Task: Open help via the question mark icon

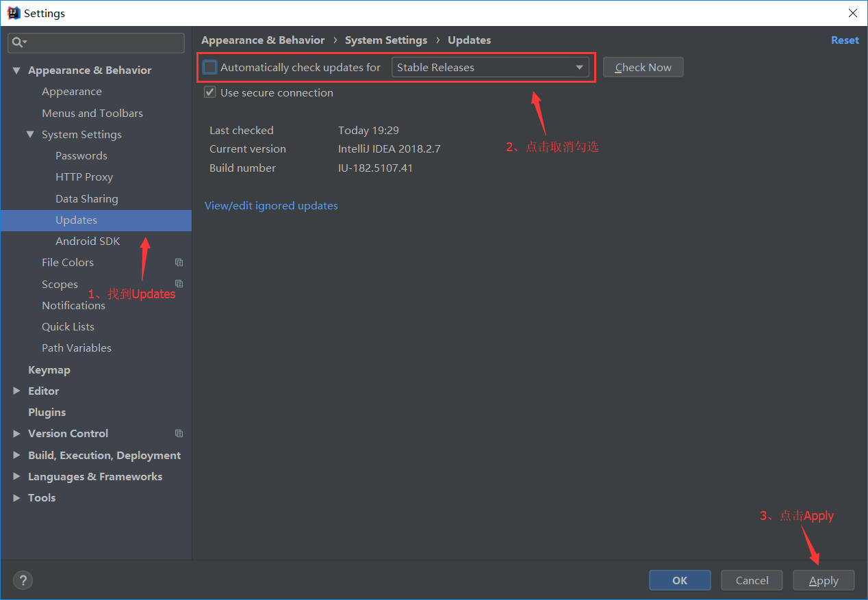Action: point(23,580)
